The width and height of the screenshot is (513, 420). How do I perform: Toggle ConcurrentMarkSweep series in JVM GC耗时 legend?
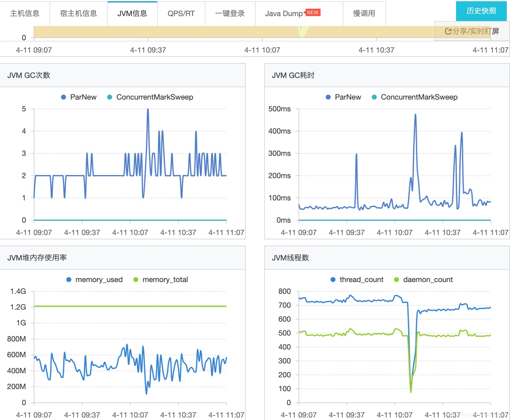pyautogui.click(x=415, y=97)
